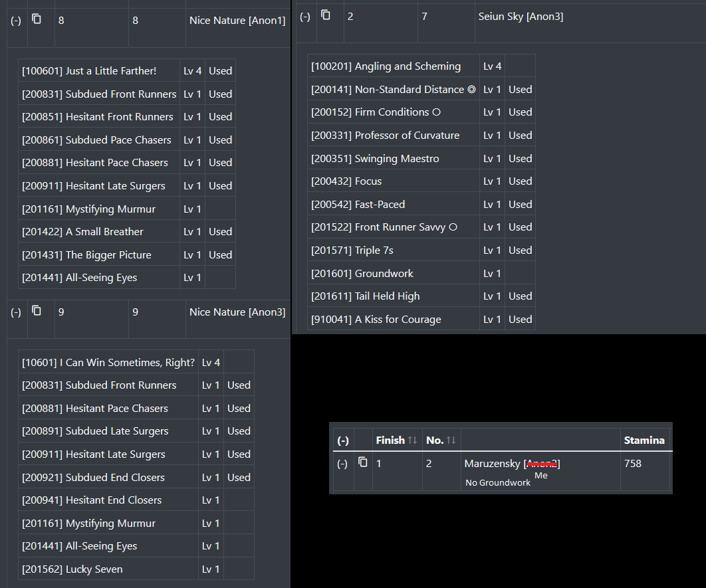Viewport: 706px width, 588px height.
Task: Select Nice Nature [Anon1] Mystifying Murmur skill
Action: click(127, 209)
